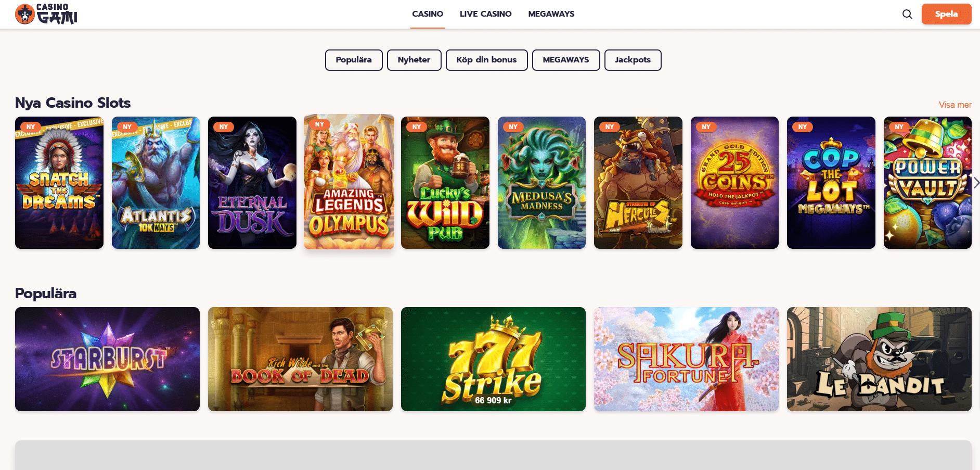This screenshot has width=980, height=470.
Task: Open the Medusa's Madness slot
Action: click(x=541, y=183)
